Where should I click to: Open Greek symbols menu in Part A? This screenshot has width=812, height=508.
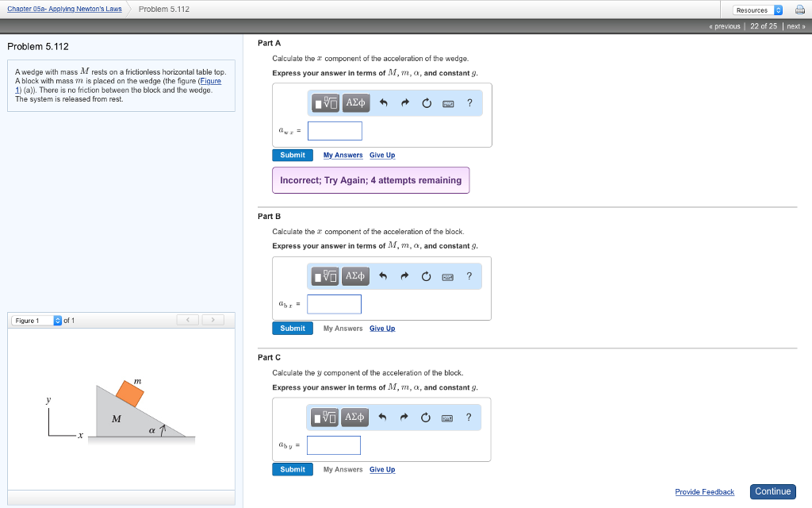click(x=355, y=103)
